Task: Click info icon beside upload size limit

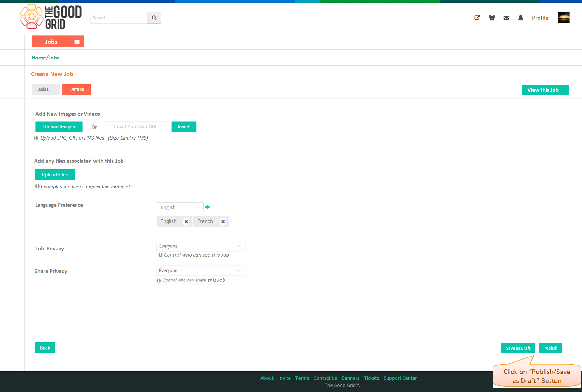Action: pos(36,138)
